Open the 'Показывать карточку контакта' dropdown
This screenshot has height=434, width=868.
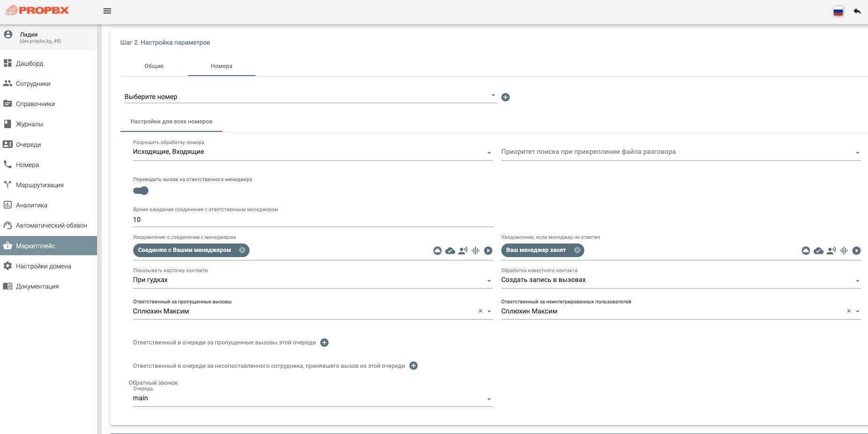313,280
